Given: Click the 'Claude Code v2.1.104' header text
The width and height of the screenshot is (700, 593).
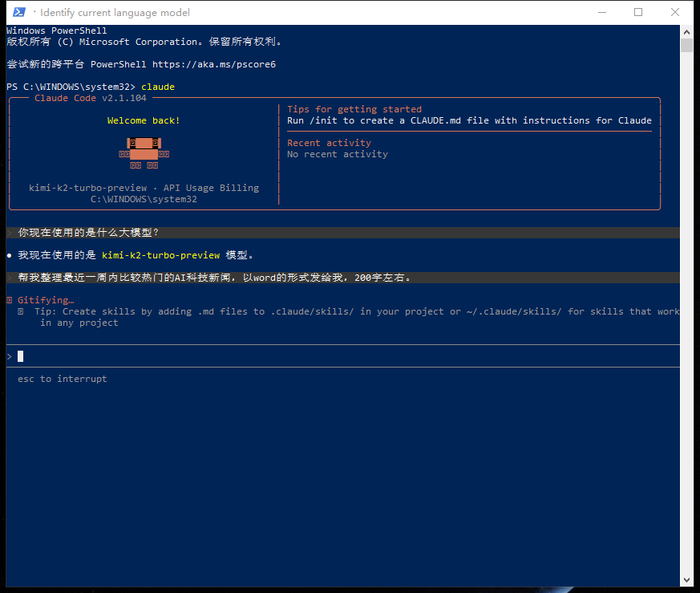Looking at the screenshot, I should pyautogui.click(x=91, y=98).
